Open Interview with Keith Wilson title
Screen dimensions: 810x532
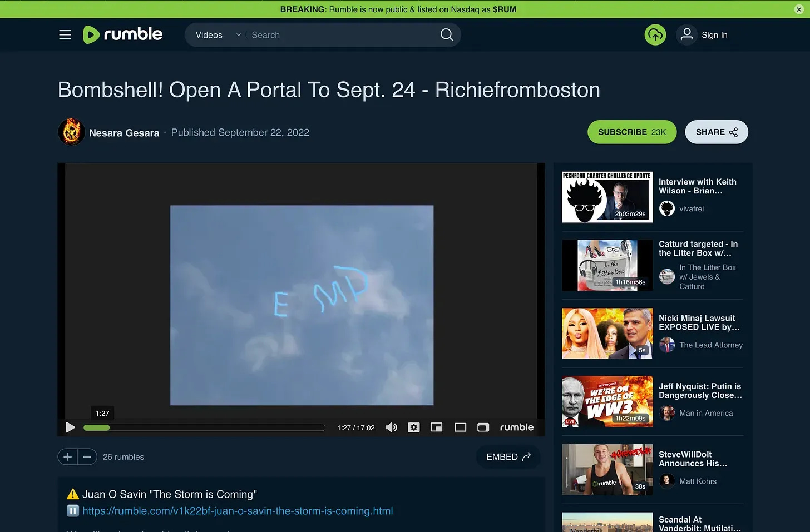[698, 186]
